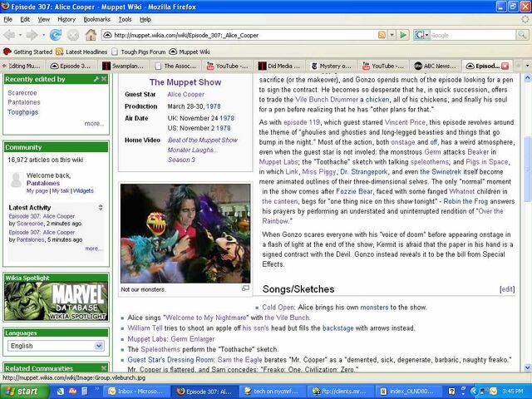Switch to index_OLND80... taskbar window
Viewport: 532px width, 399px height.
click(409, 392)
